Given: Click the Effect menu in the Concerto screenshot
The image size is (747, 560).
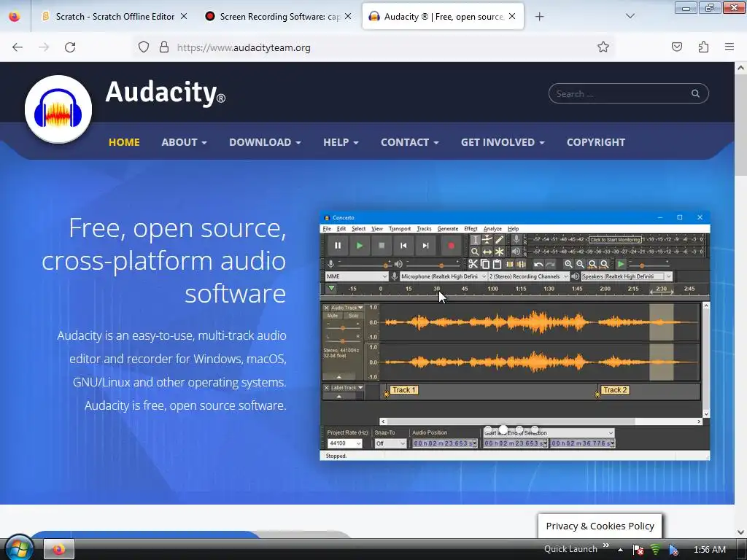Looking at the screenshot, I should point(471,228).
